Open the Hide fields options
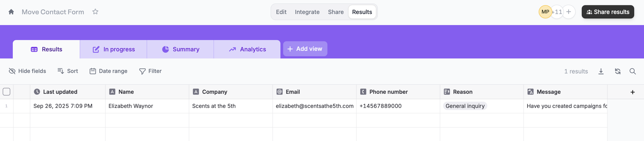 click(28, 71)
